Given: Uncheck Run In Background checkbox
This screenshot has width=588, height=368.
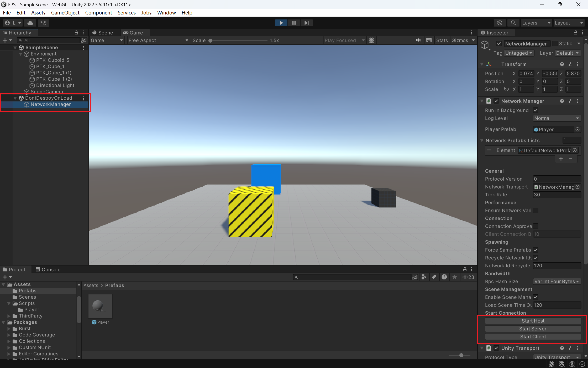Looking at the screenshot, I should [x=536, y=110].
